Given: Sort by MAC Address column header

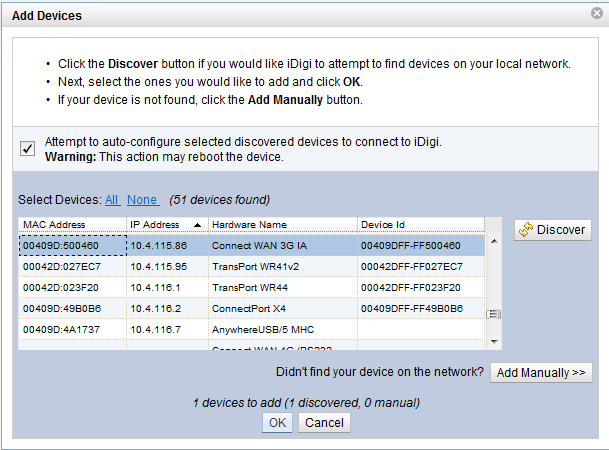Looking at the screenshot, I should tap(54, 225).
